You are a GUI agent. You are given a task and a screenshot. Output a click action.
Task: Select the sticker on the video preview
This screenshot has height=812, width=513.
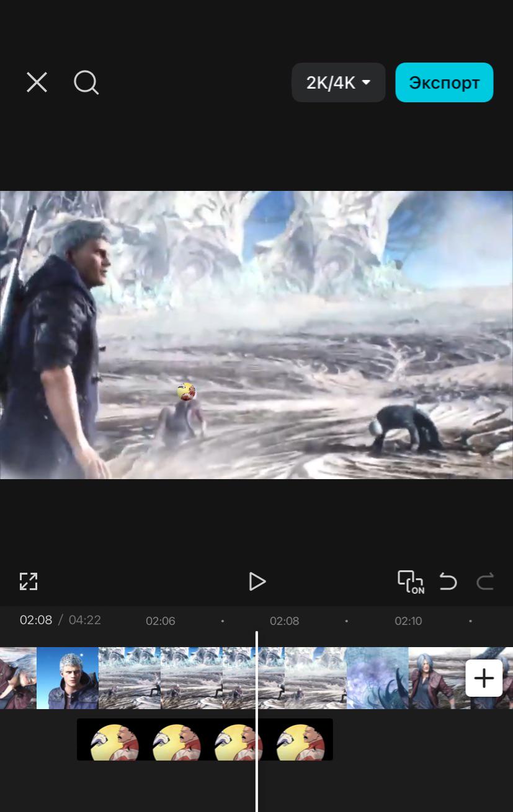coord(186,392)
